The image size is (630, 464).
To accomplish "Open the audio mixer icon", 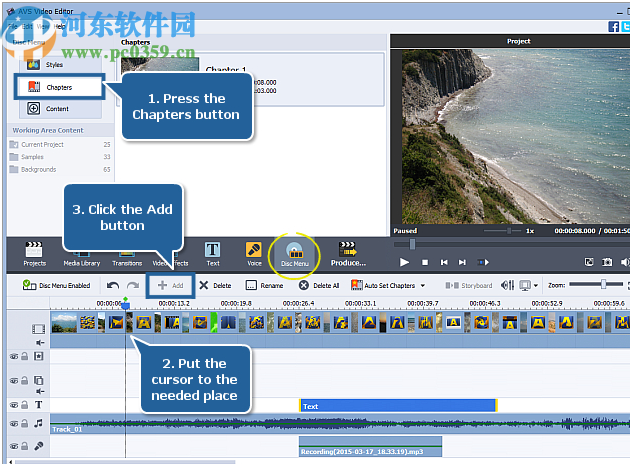I will (507, 285).
